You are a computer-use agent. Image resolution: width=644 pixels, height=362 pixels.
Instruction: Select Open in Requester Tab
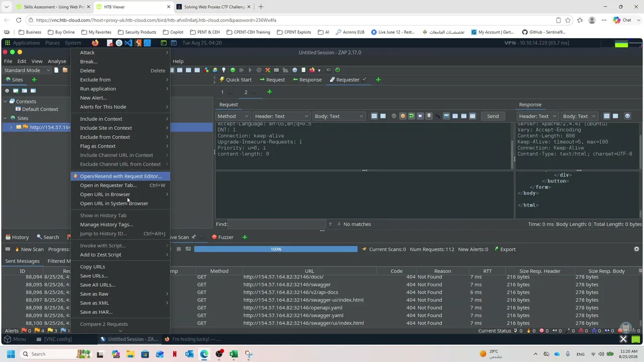(120, 185)
